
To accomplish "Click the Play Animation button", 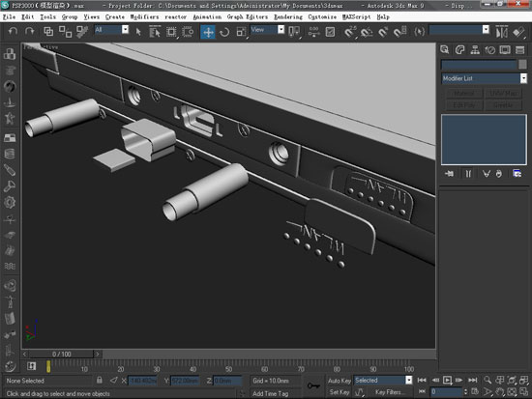I will pos(448,380).
